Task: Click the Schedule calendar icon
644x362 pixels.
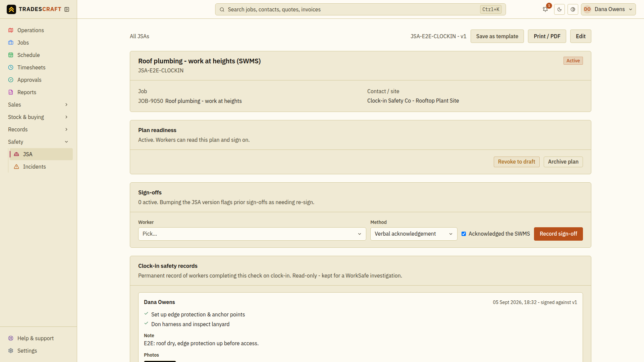Action: [x=11, y=55]
